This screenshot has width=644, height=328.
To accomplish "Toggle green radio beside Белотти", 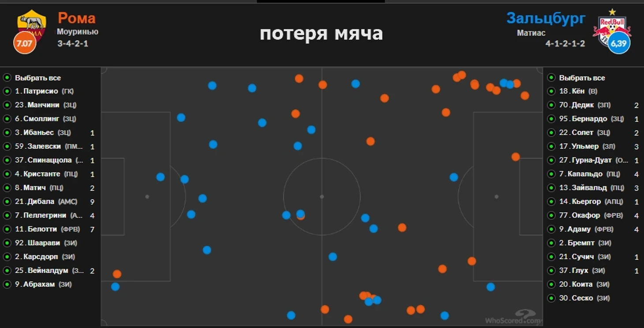I will (7, 229).
